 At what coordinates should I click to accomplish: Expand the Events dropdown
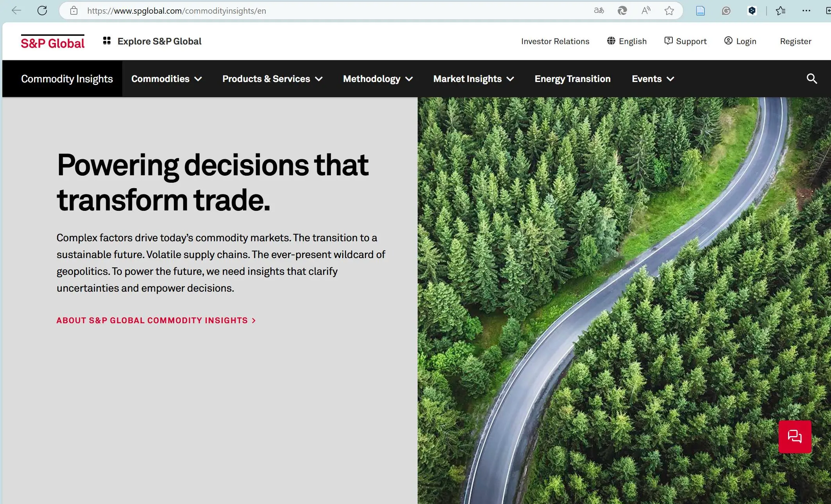point(653,79)
